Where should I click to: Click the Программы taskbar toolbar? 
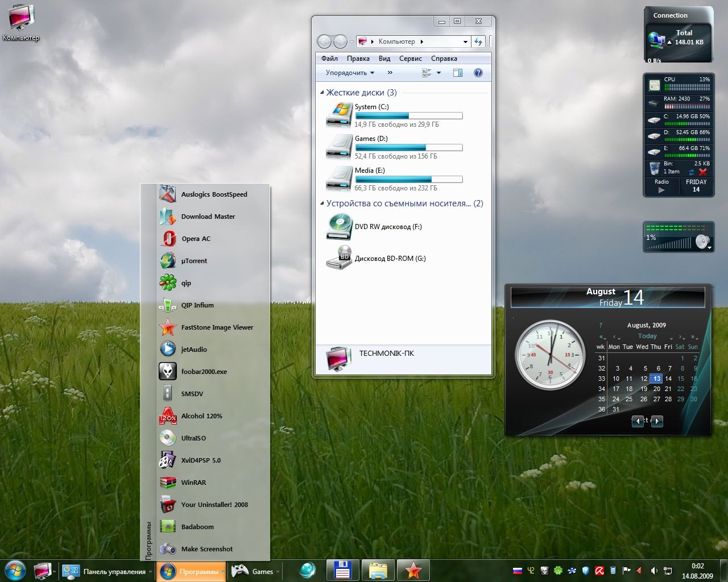point(191,571)
